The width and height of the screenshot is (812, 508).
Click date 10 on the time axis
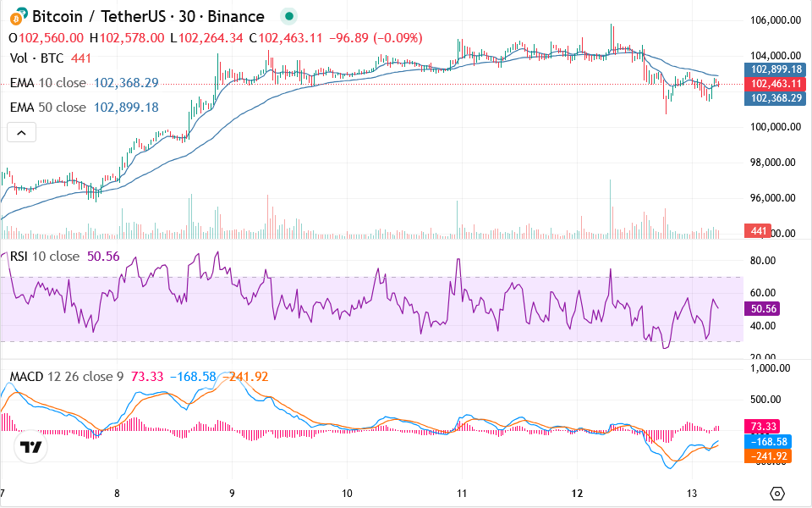click(347, 494)
